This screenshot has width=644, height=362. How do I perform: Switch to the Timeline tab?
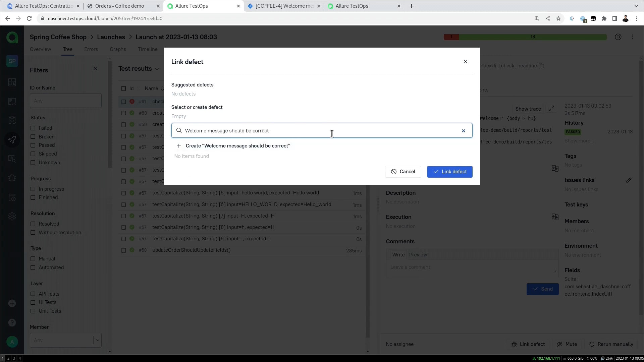(147, 49)
